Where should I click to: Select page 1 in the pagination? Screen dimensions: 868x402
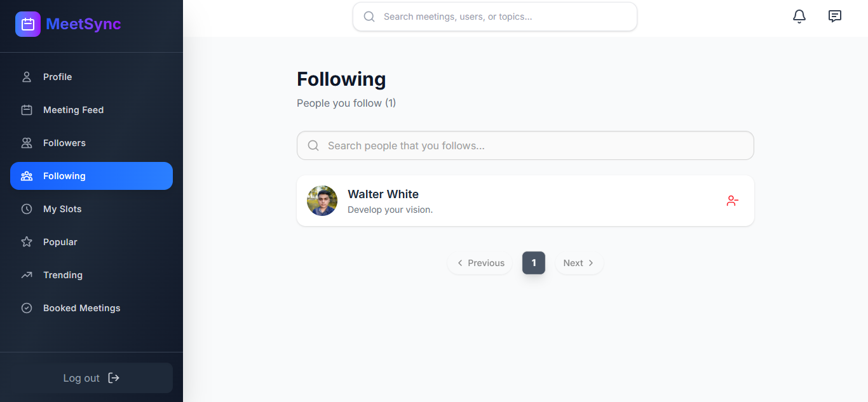point(534,263)
